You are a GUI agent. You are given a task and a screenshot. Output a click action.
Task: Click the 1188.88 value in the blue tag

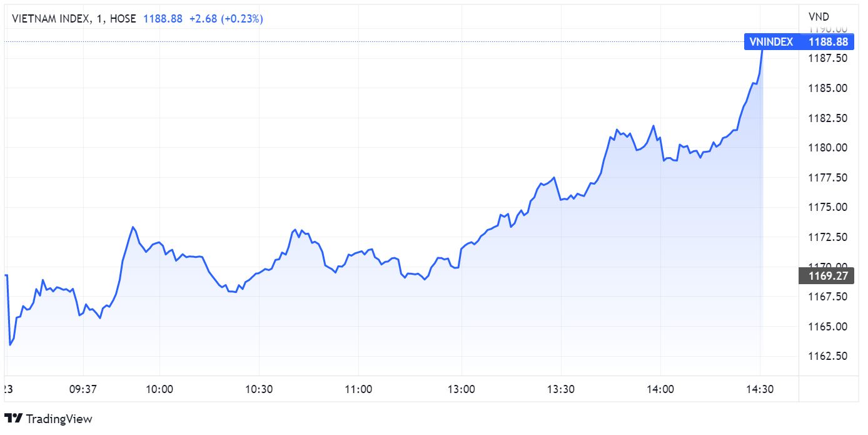coord(828,42)
